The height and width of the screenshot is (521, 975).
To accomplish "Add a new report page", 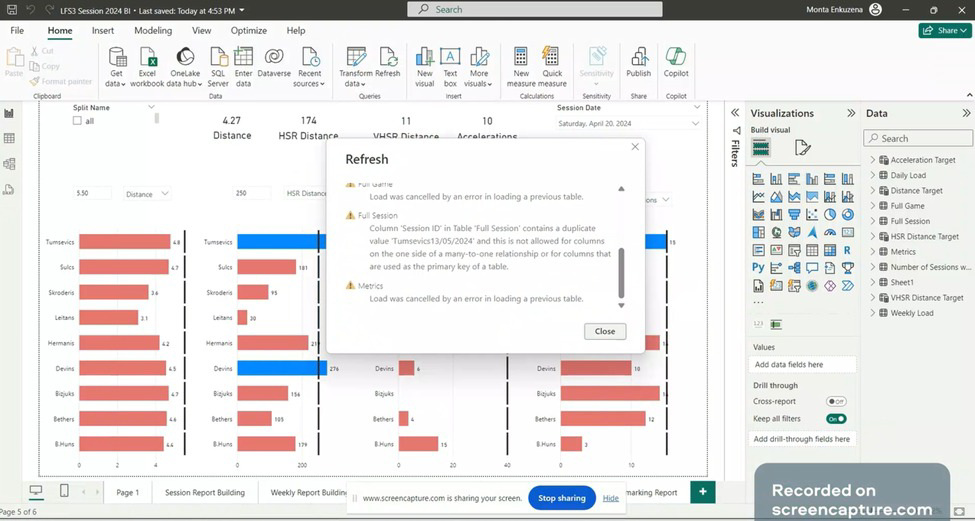I will pyautogui.click(x=703, y=492).
